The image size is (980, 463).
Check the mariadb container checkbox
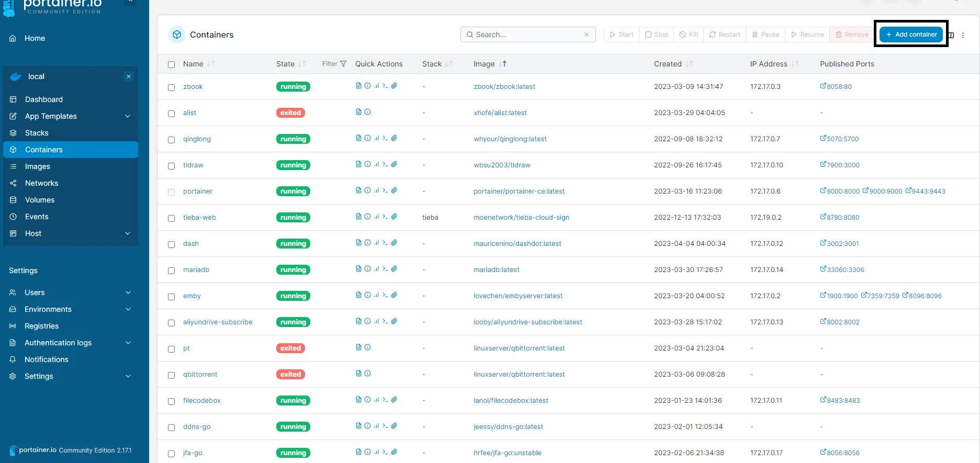[x=171, y=270]
